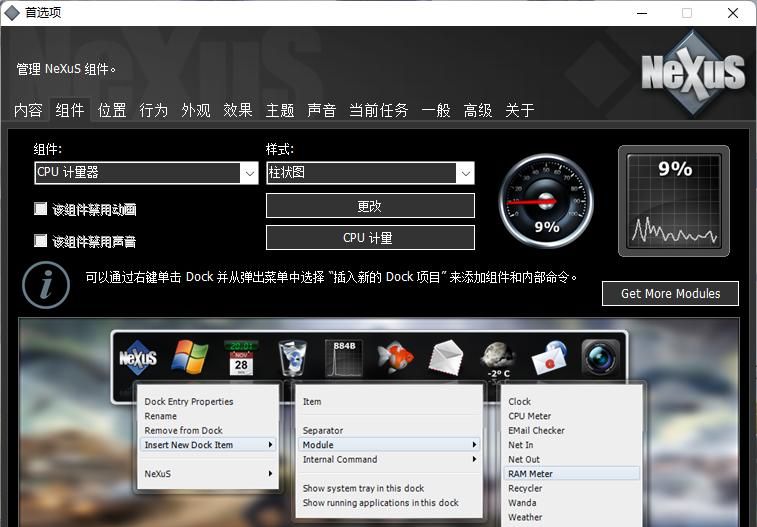The height and width of the screenshot is (527, 757).
Task: Switch to the 主题 tab
Action: tap(280, 110)
